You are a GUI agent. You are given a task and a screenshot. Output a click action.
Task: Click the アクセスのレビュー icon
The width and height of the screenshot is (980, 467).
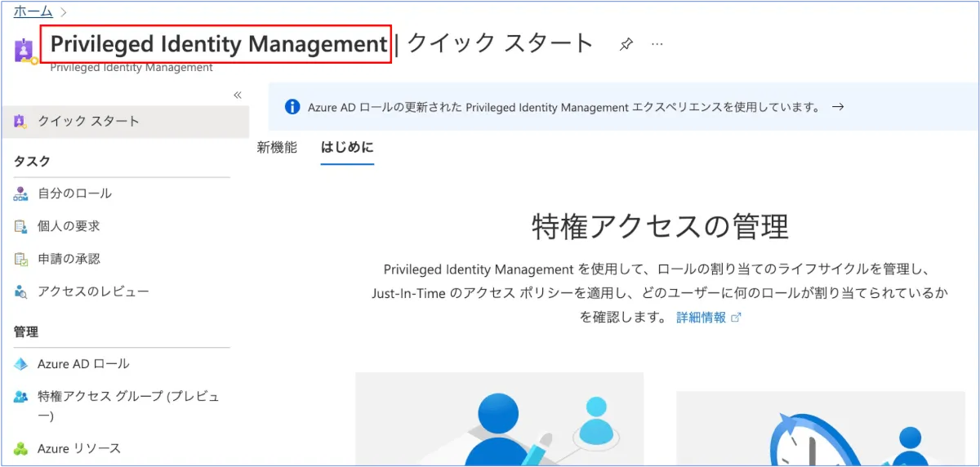tap(20, 291)
